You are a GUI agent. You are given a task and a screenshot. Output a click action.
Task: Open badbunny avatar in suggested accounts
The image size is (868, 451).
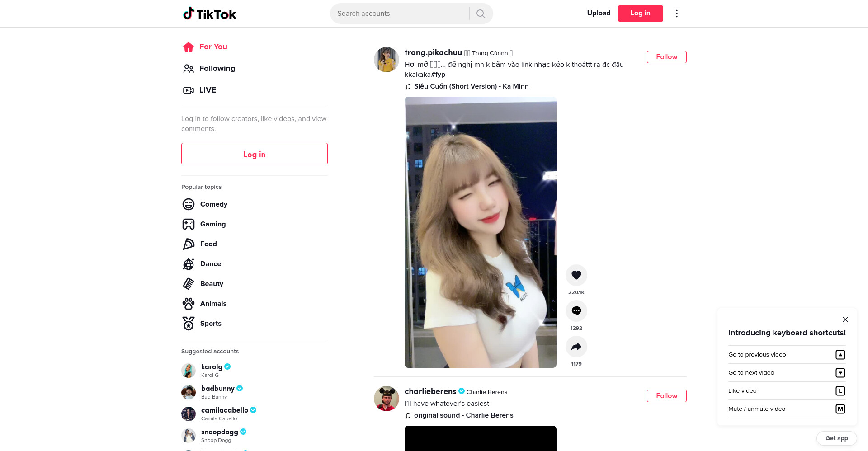[189, 392]
